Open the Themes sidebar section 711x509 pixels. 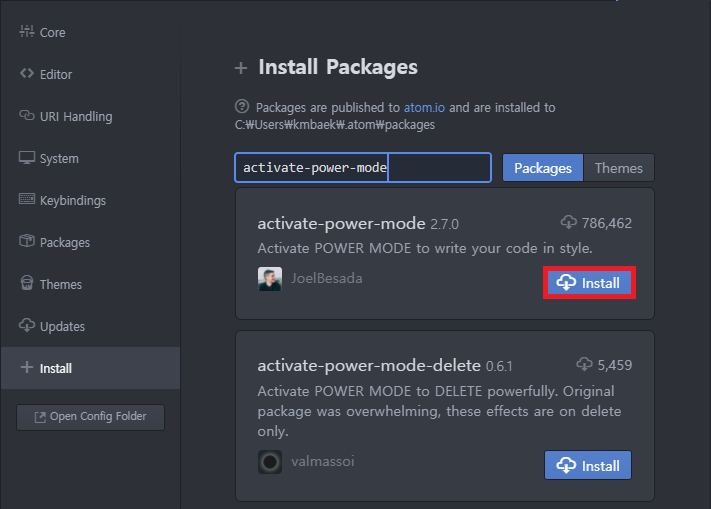coord(91,284)
